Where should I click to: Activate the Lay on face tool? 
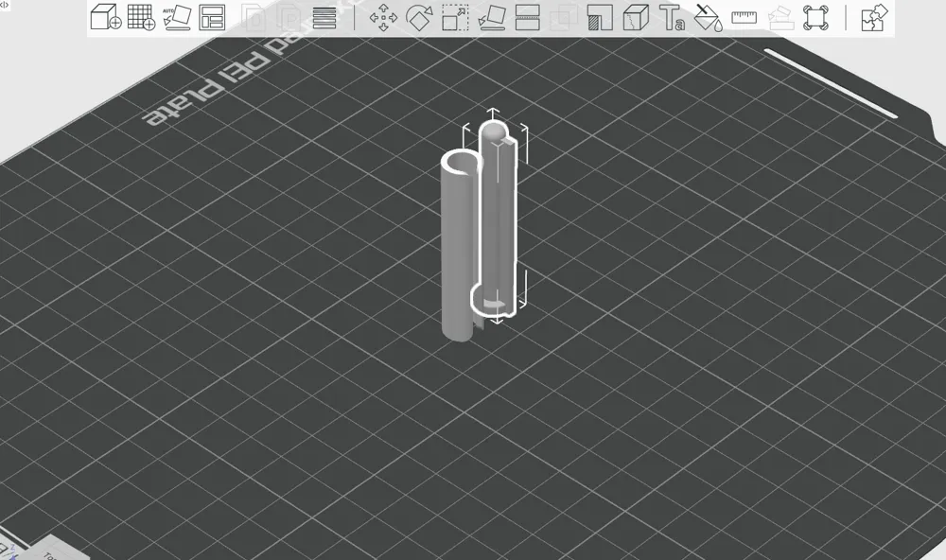coord(492,17)
